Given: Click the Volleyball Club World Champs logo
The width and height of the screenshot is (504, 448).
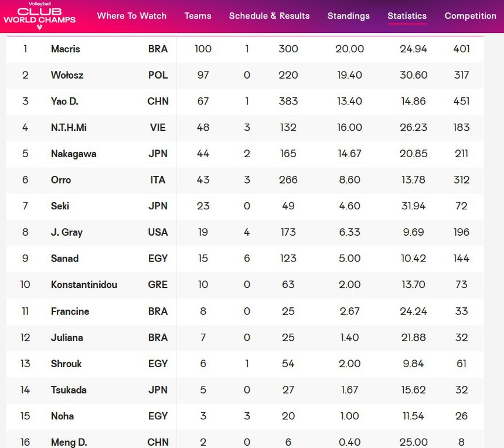Looking at the screenshot, I should (x=39, y=16).
